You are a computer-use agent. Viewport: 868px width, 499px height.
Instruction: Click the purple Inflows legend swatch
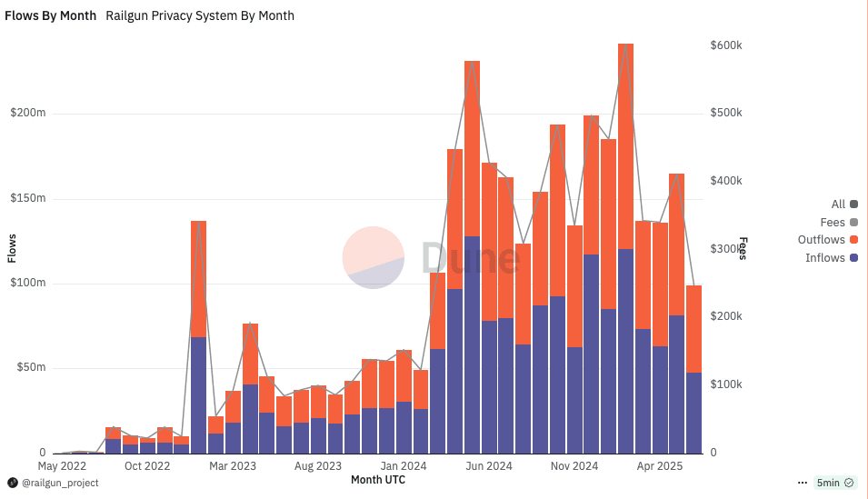pos(853,258)
